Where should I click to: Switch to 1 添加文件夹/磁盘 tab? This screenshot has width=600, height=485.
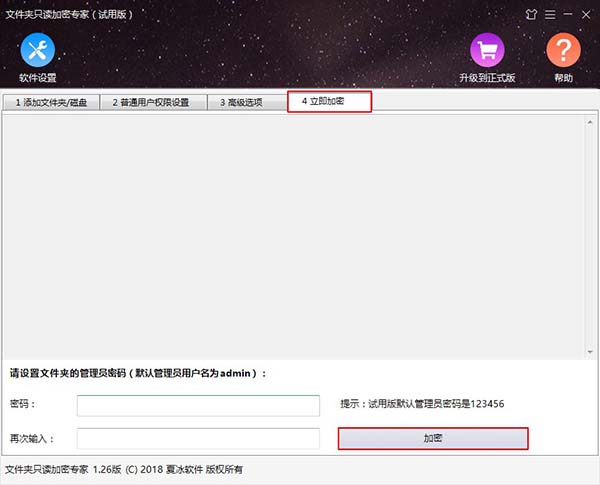pos(50,102)
